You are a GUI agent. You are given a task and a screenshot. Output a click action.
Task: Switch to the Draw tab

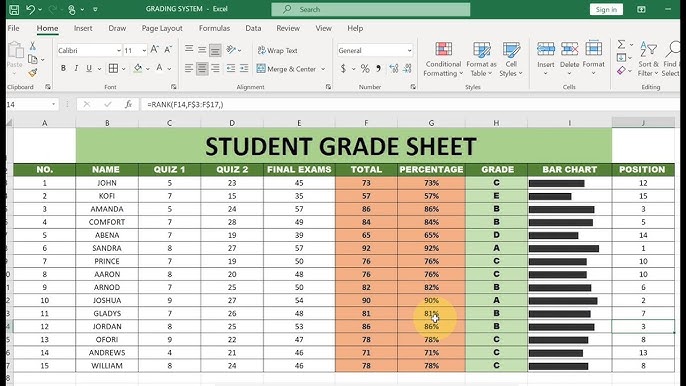click(117, 28)
